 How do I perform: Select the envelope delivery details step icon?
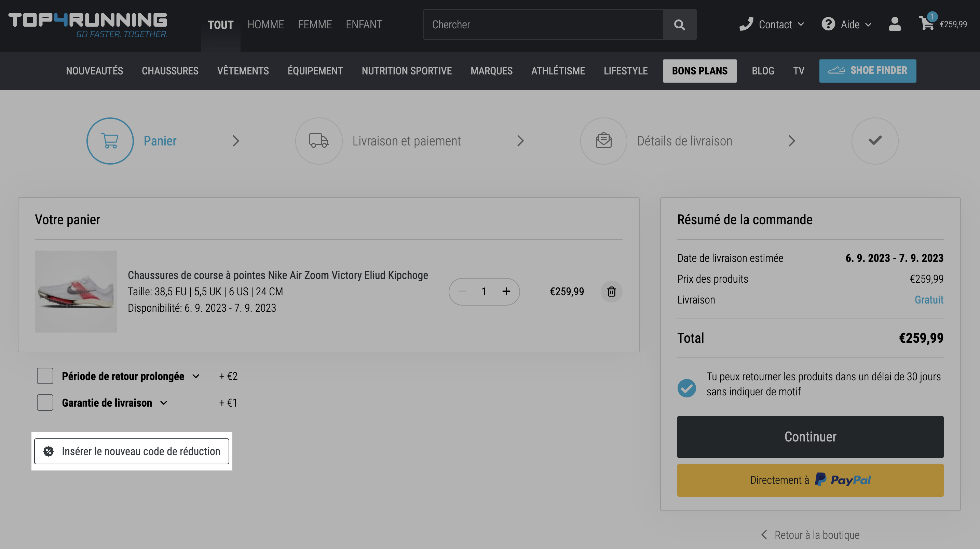(x=603, y=141)
